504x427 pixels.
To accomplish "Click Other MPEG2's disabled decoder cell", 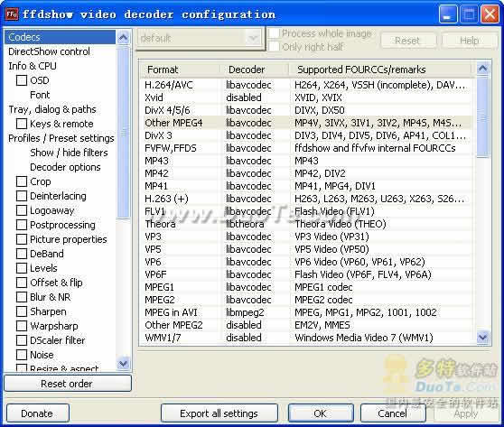I will (243, 325).
